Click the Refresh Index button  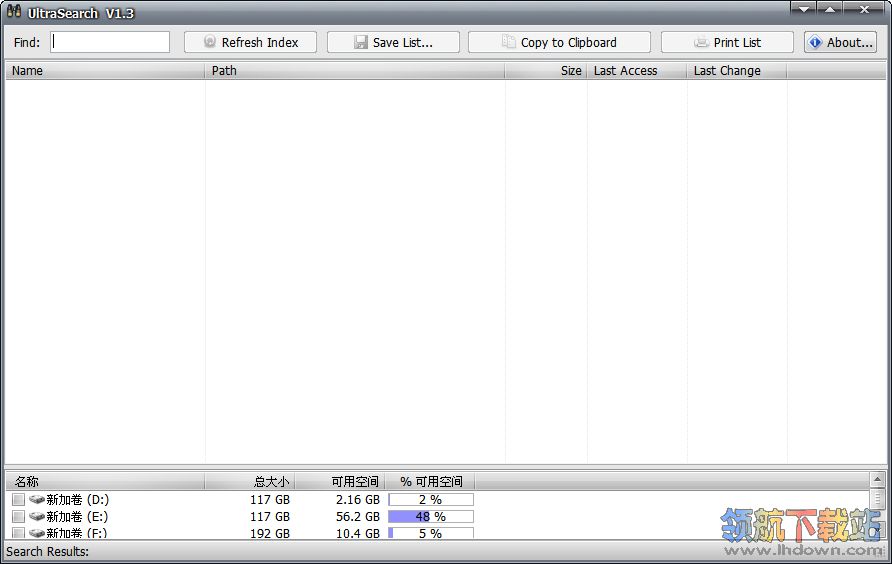pyautogui.click(x=250, y=42)
